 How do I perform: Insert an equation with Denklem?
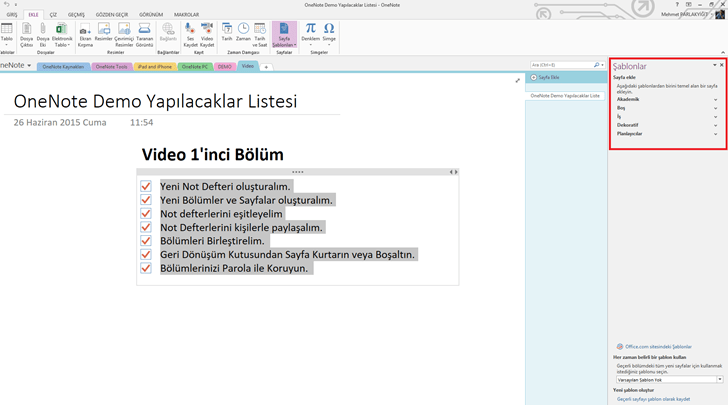[x=311, y=34]
